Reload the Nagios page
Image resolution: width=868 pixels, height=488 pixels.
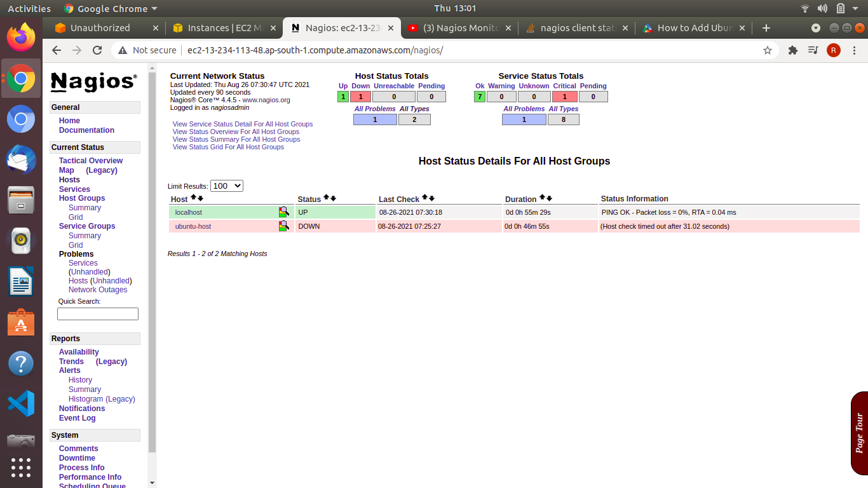tap(97, 50)
